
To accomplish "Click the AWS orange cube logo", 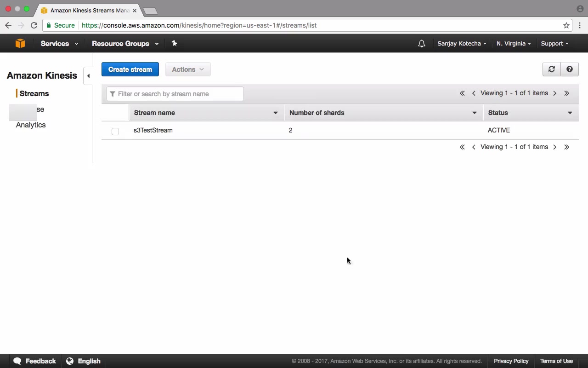I will (20, 43).
